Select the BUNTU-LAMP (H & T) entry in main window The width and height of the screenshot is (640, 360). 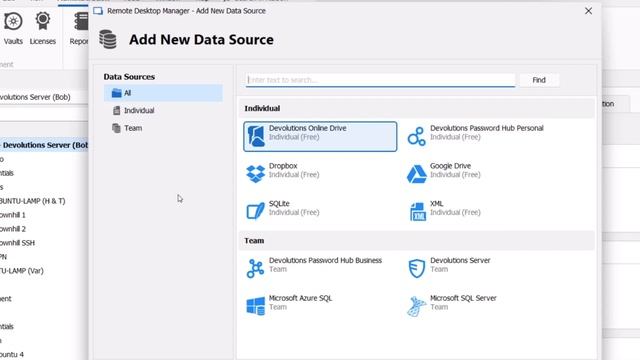33,201
